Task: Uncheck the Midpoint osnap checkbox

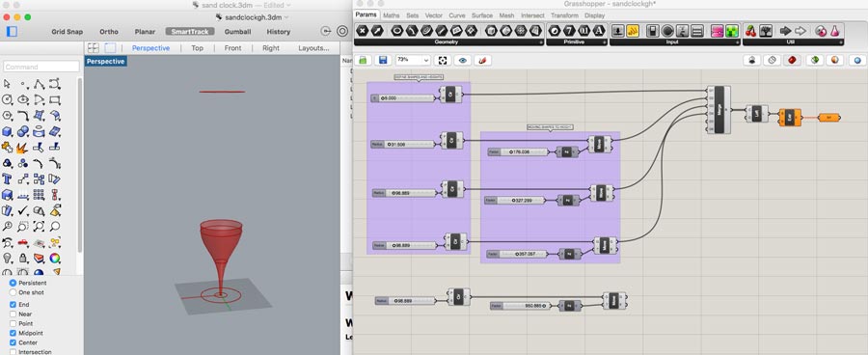Action: point(13,334)
